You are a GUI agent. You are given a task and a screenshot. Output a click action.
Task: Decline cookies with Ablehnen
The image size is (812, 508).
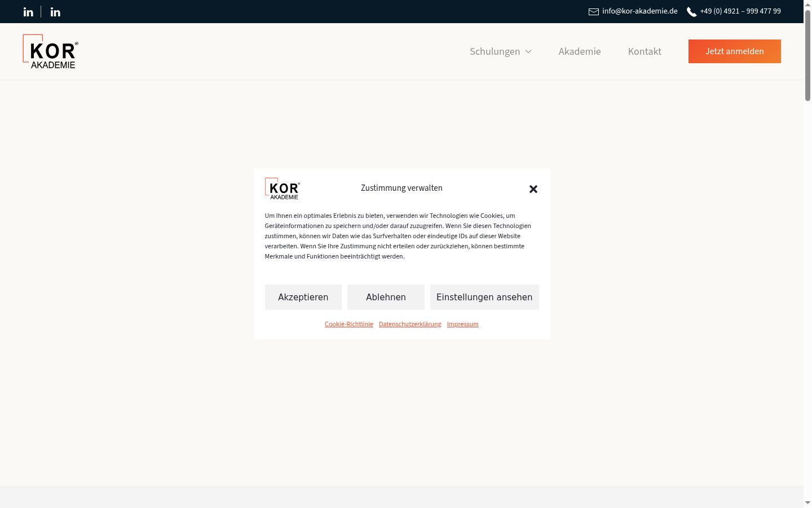[386, 297]
